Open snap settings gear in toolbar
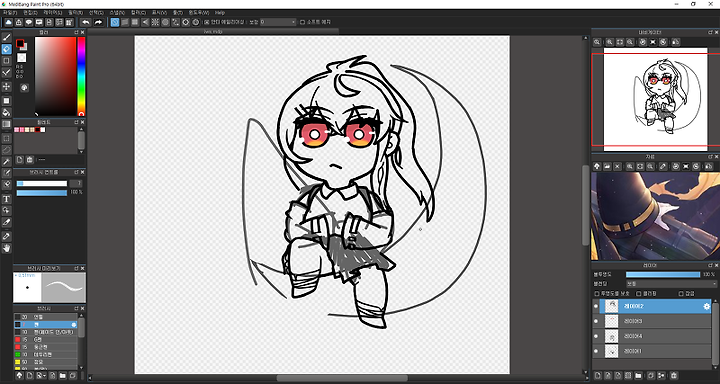The height and width of the screenshot is (384, 720). pos(186,22)
